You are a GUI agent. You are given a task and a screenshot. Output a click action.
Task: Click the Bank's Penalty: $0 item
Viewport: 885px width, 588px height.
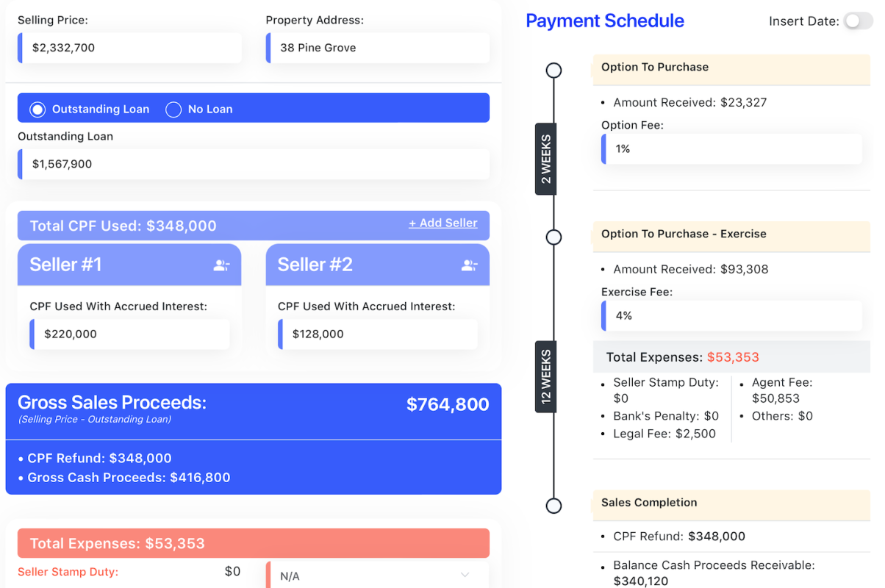pos(666,416)
